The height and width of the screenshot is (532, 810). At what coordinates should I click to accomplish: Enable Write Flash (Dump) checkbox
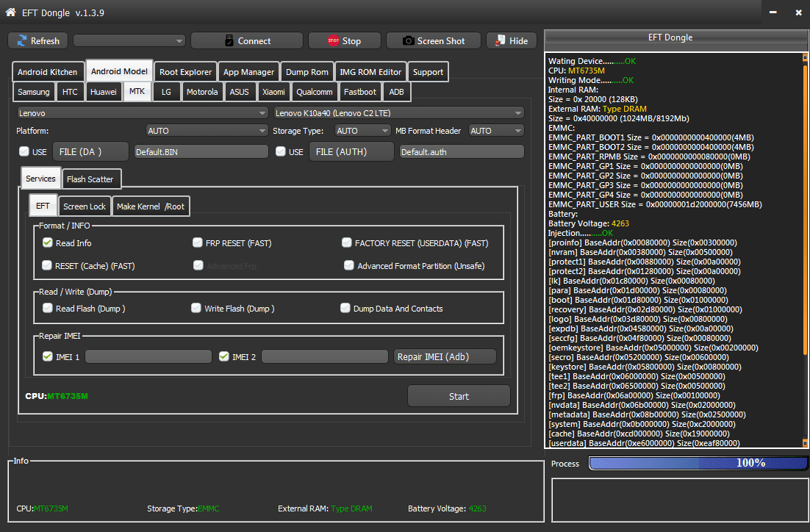[x=196, y=309]
